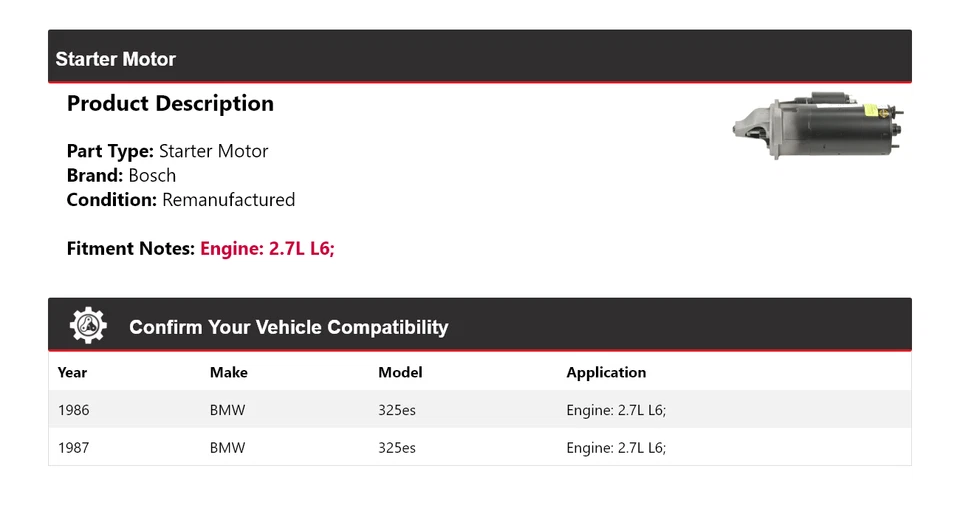Click the Model column header
This screenshot has width=960, height=517.
coord(400,372)
